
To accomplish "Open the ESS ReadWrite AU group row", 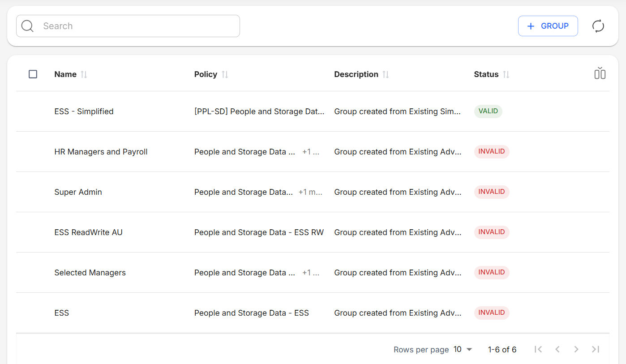I will pos(88,232).
